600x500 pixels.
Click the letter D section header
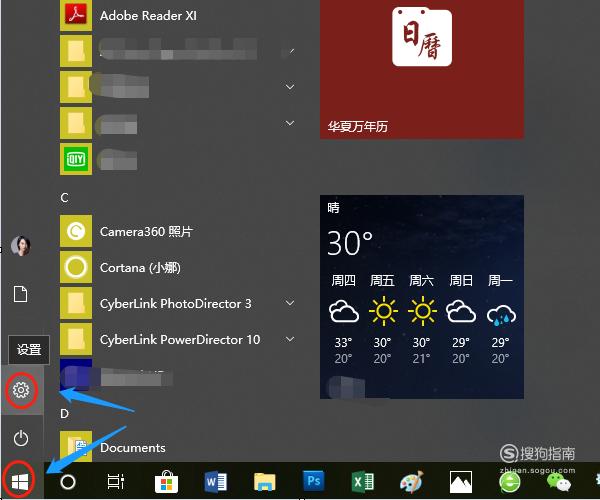coord(64,414)
